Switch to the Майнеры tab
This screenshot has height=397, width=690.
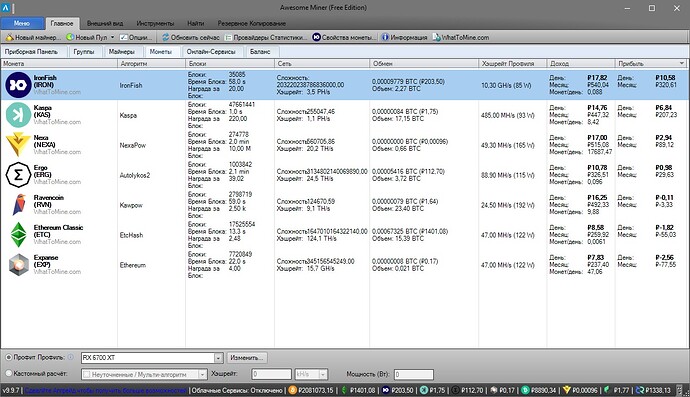[x=122, y=51]
